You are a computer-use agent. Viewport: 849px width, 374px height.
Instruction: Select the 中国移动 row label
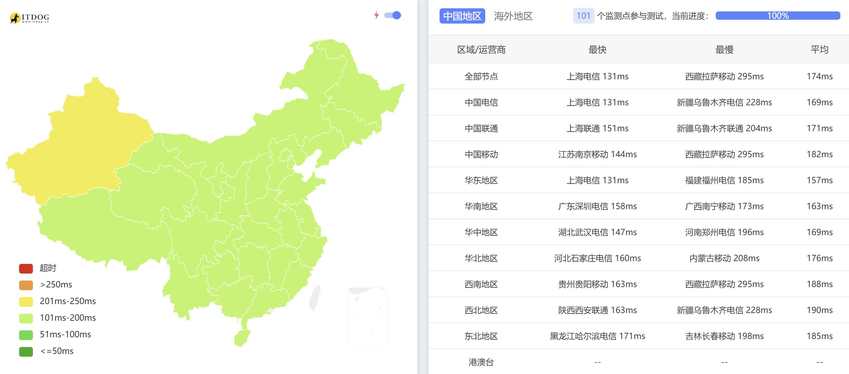coord(481,154)
